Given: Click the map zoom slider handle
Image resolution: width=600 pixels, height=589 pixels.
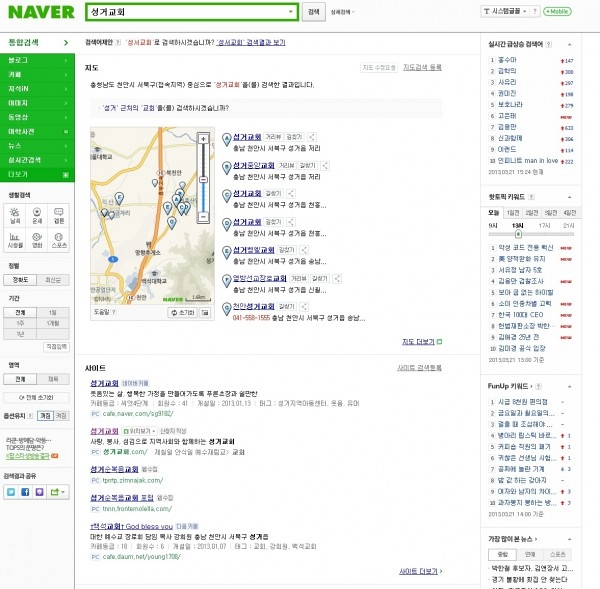Looking at the screenshot, I should 204,179.
